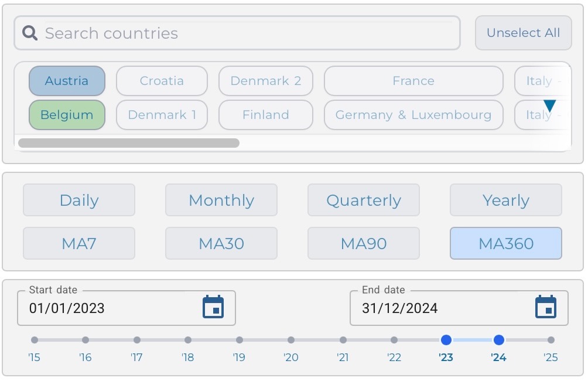The width and height of the screenshot is (588, 381).
Task: Switch to Daily aggregation
Action: point(79,200)
